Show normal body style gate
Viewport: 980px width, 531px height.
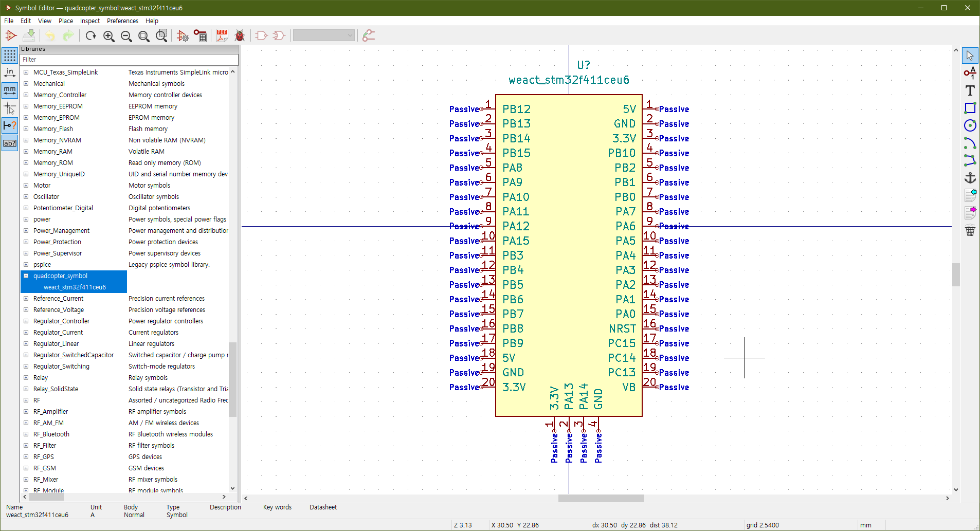click(x=261, y=35)
